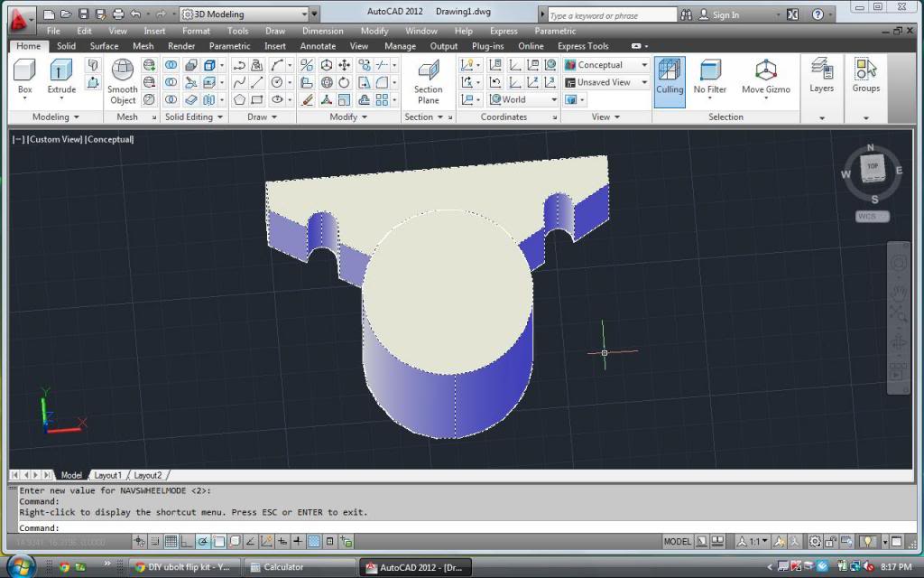Open the World UCS dropdown
The image size is (924, 578).
pyautogui.click(x=523, y=99)
